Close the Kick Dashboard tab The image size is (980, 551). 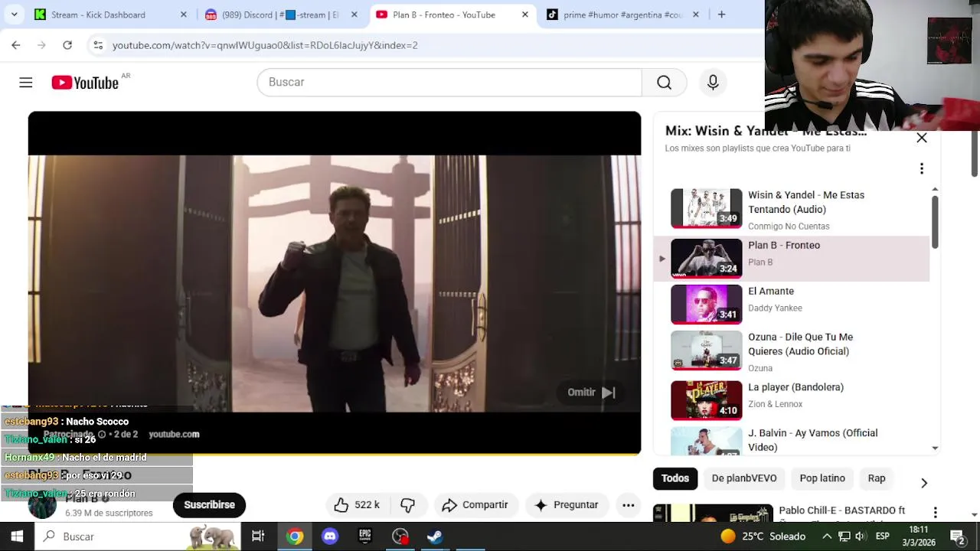(x=183, y=15)
